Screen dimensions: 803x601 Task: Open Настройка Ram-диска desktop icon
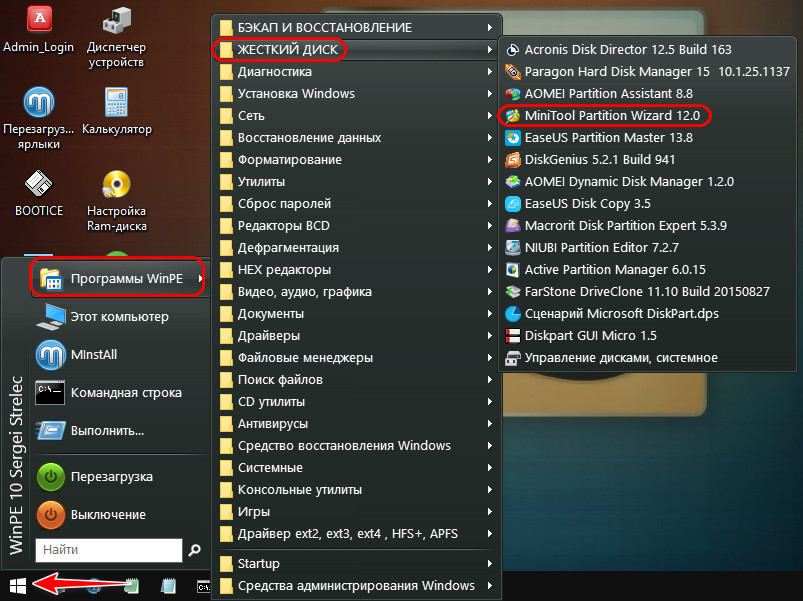(116, 201)
